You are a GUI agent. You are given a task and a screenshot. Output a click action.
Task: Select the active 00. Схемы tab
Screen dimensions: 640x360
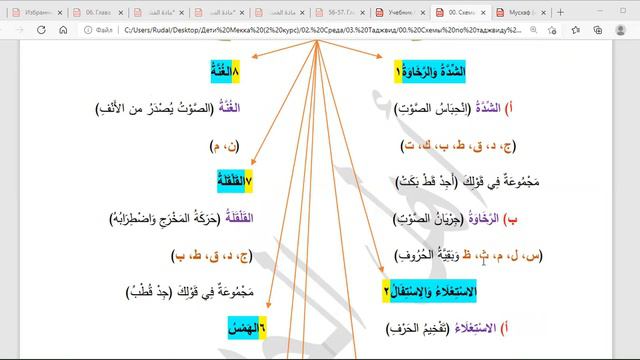point(460,13)
